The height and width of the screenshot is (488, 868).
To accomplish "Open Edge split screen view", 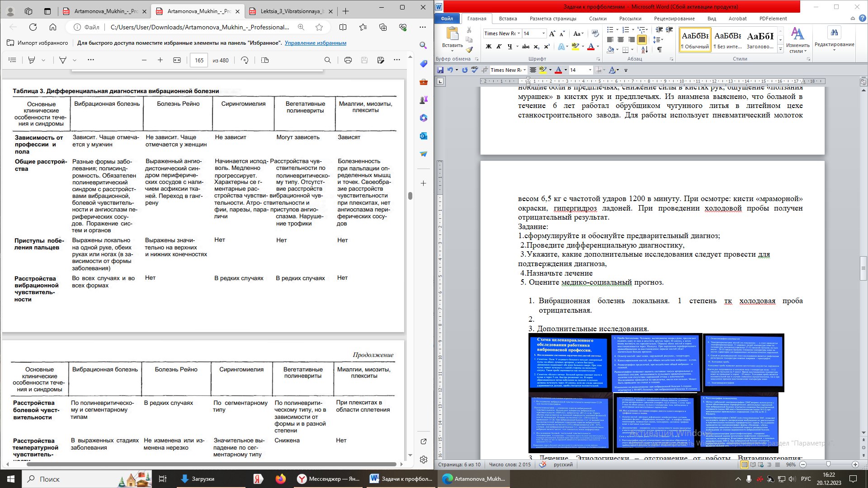I will coord(343,27).
